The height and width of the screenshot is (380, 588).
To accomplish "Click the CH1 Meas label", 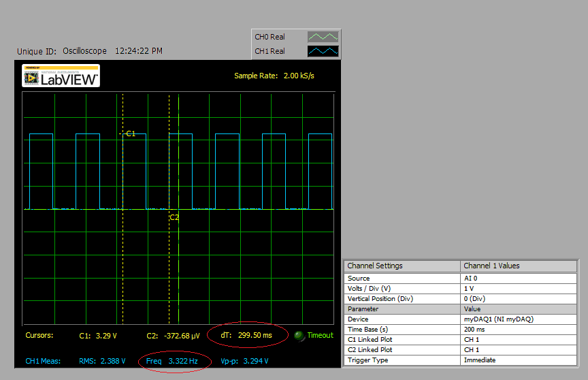I will [x=43, y=361].
